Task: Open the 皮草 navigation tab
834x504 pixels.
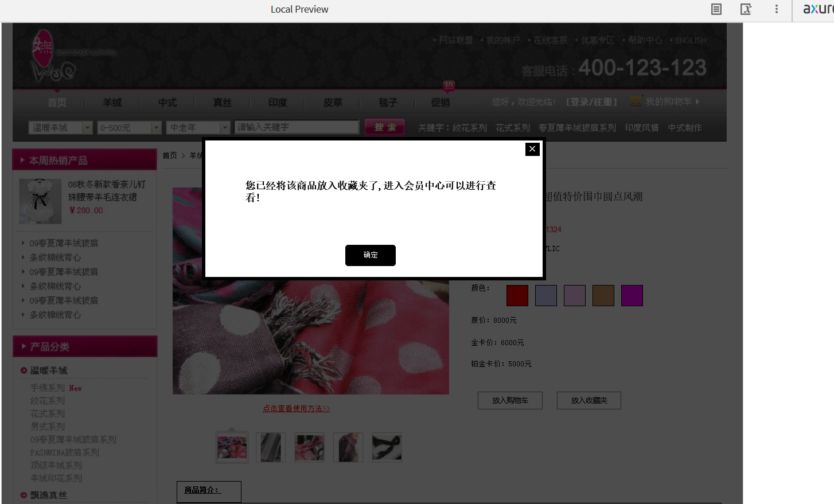Action: 332,102
